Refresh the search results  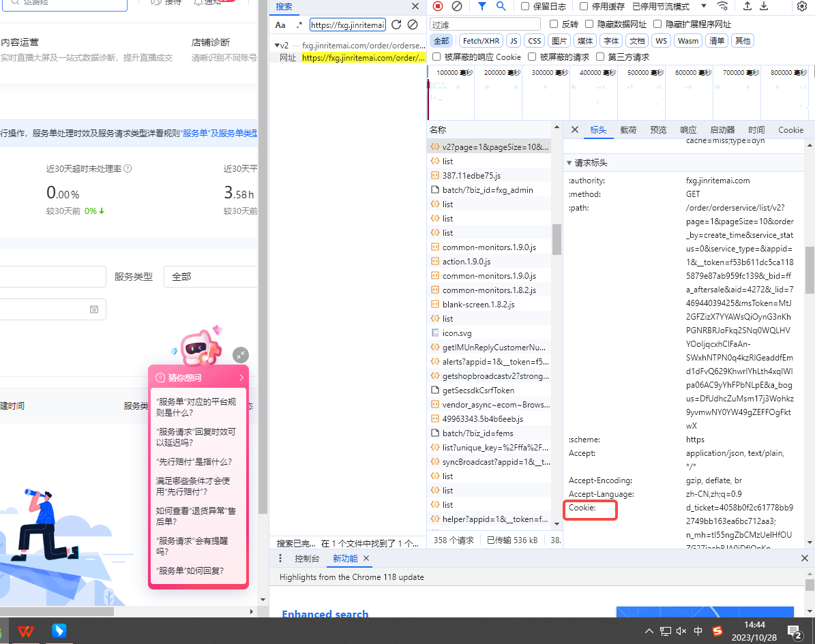point(396,25)
